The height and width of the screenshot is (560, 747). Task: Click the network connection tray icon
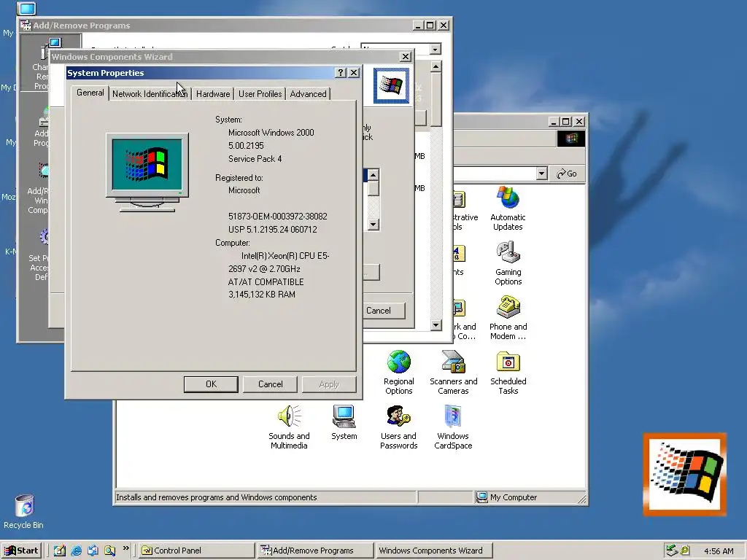tap(672, 551)
